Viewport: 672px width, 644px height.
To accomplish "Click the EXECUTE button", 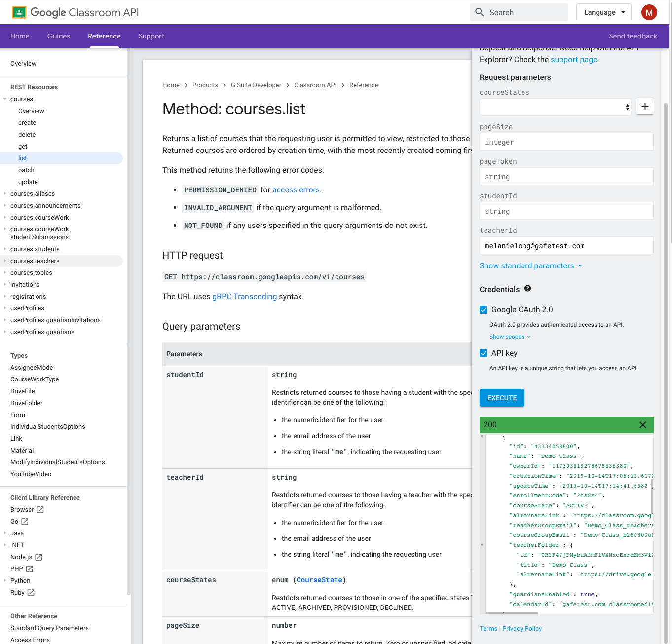I will pyautogui.click(x=502, y=398).
